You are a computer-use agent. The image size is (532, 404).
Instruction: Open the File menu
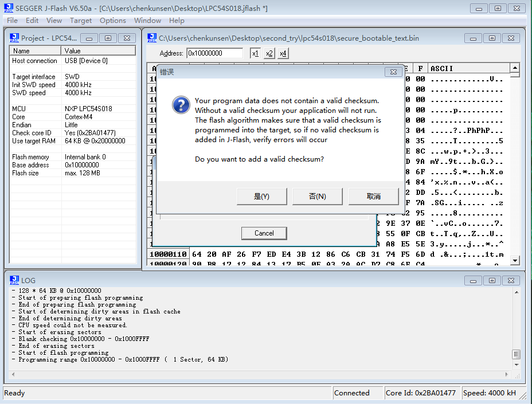coord(12,21)
